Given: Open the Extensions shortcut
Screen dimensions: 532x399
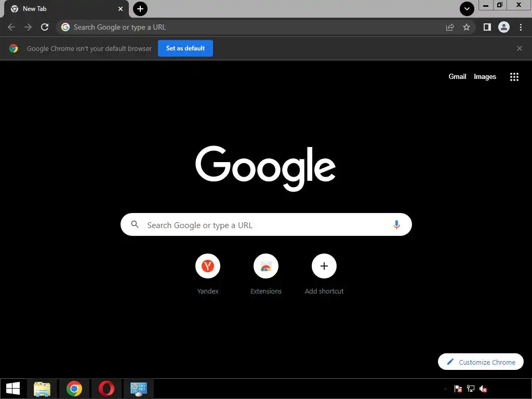Looking at the screenshot, I should click(266, 273).
